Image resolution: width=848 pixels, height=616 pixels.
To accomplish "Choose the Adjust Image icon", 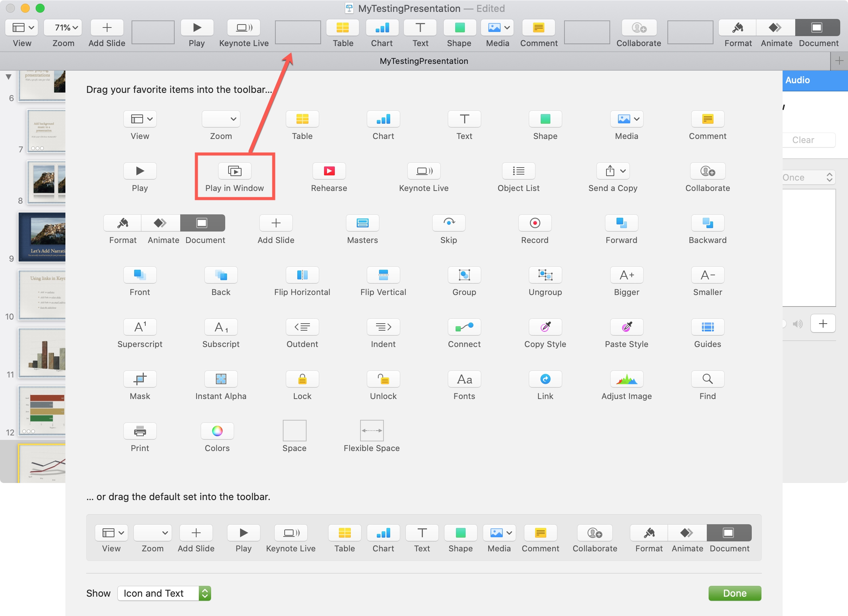I will pyautogui.click(x=626, y=379).
